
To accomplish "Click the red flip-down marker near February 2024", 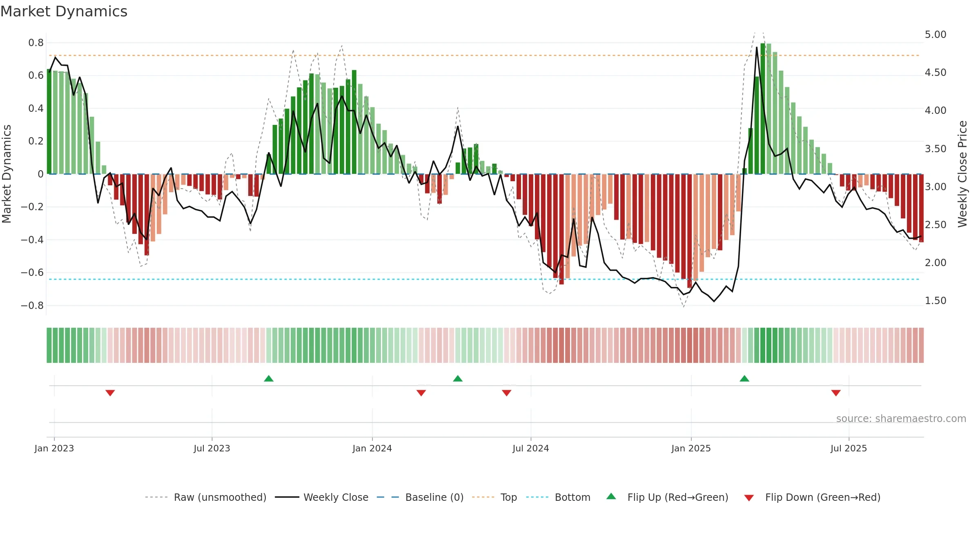I will (421, 393).
